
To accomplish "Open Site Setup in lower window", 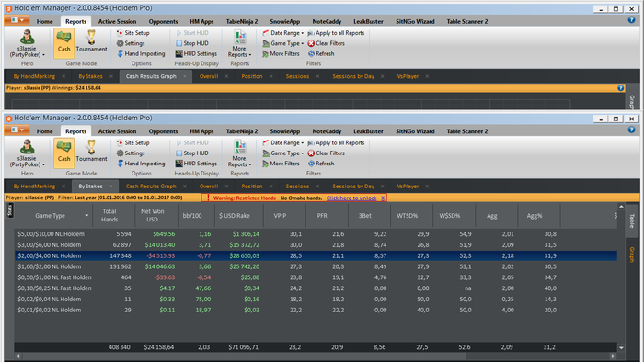I will click(x=132, y=142).
